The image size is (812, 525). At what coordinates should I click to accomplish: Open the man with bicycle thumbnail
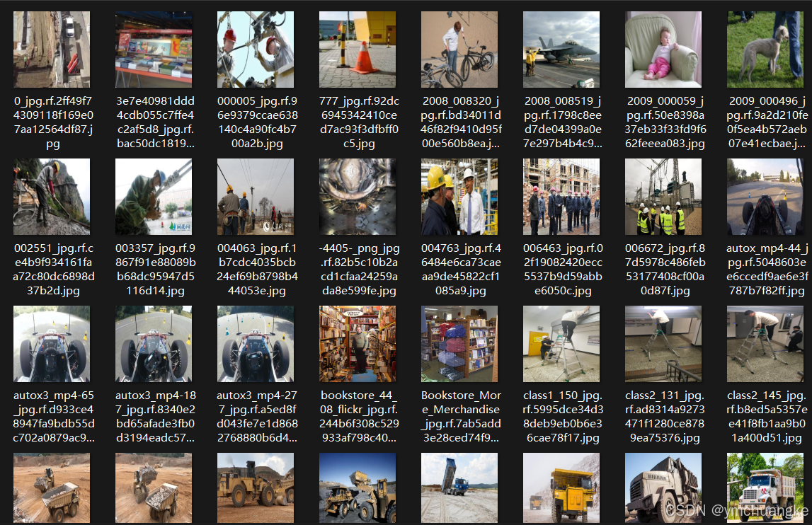(x=459, y=50)
